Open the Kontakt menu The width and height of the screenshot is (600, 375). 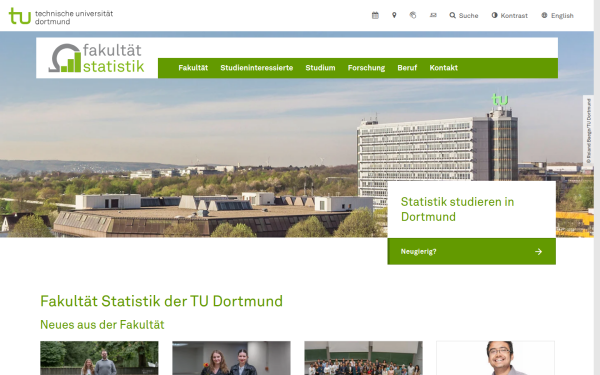click(443, 68)
